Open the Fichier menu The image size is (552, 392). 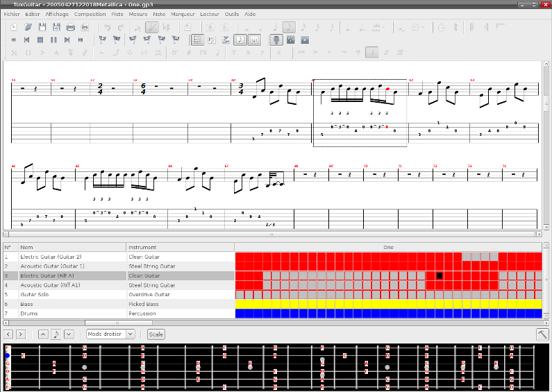(12, 14)
